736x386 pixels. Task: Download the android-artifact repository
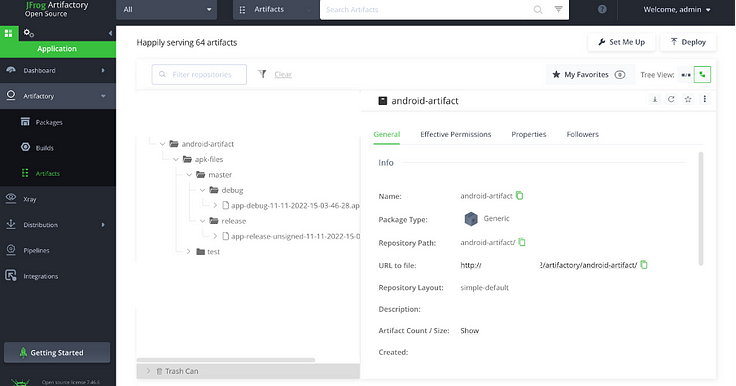pos(655,99)
